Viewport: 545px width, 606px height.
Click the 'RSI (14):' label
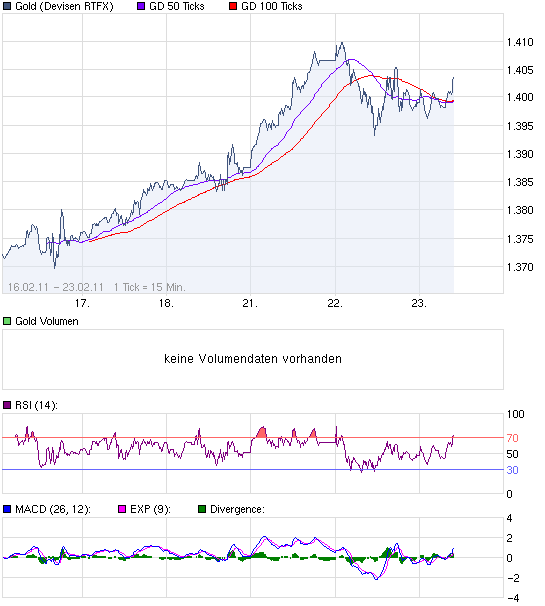pos(36,405)
